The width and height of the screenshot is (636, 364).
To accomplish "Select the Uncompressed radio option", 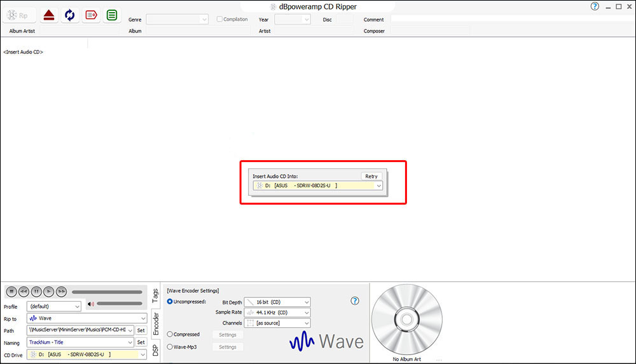I will pos(170,301).
